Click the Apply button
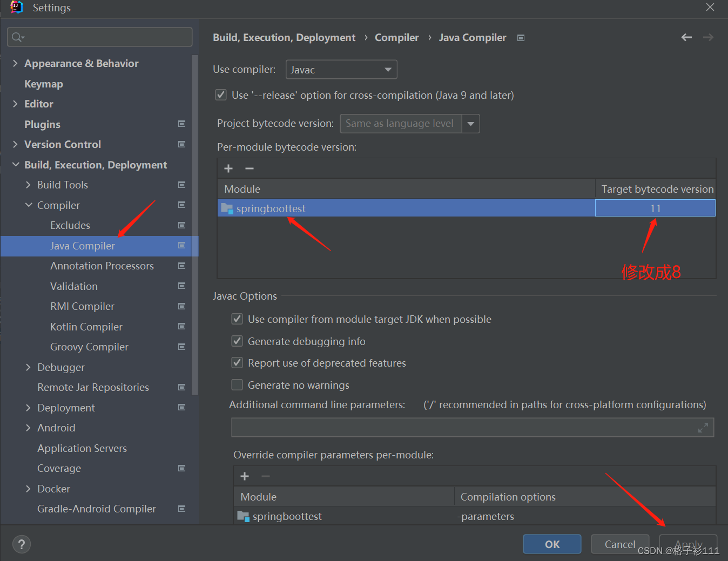The height and width of the screenshot is (561, 728). (x=688, y=544)
